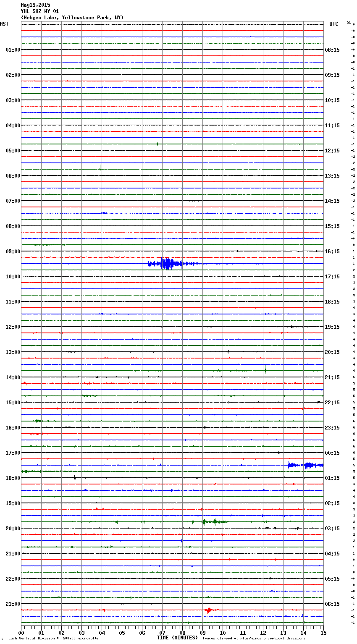Click the 04:15 UTC time label
357x644 pixels.
(x=332, y=554)
